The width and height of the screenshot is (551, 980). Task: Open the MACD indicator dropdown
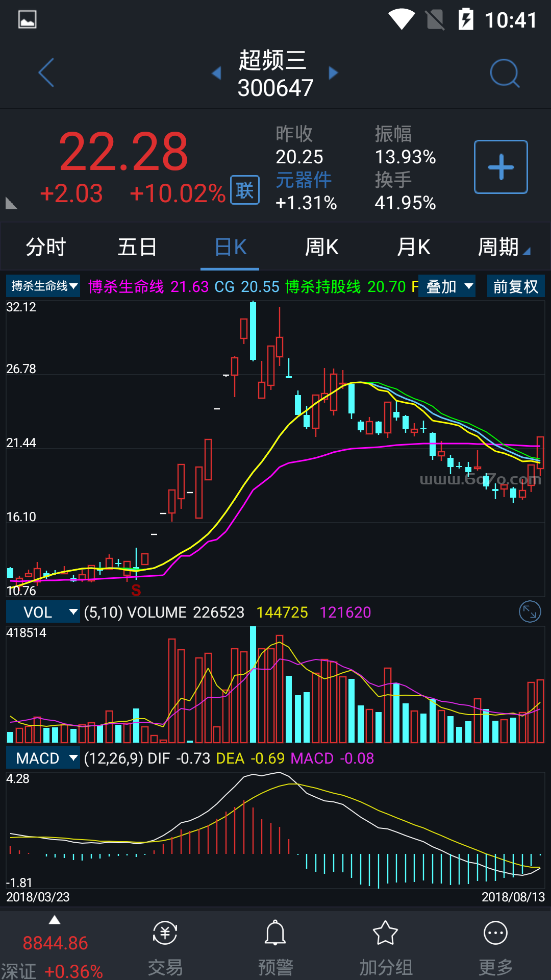pyautogui.click(x=43, y=758)
